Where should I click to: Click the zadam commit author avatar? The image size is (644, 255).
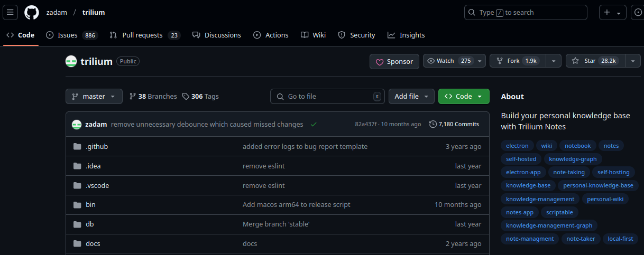(x=77, y=125)
